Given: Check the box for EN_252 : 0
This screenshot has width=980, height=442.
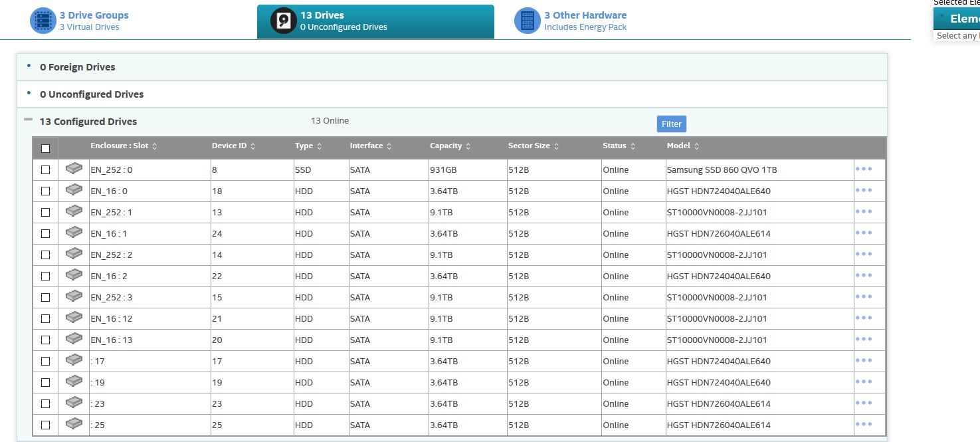Looking at the screenshot, I should (x=45, y=170).
